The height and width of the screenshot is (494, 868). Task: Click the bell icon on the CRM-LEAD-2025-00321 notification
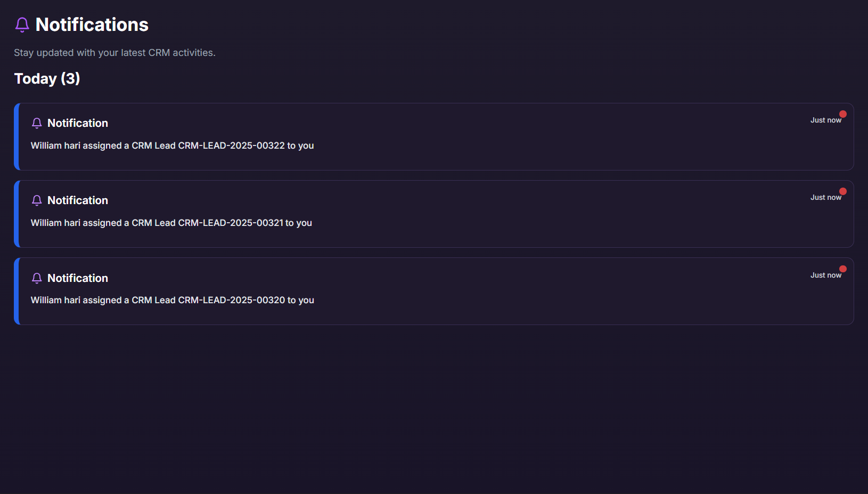pyautogui.click(x=37, y=200)
